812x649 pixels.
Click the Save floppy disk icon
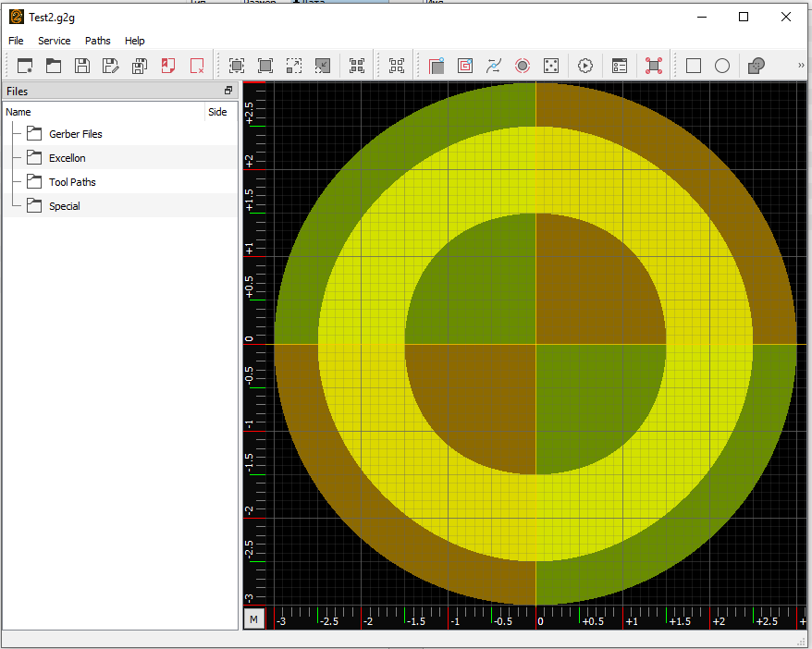tap(82, 66)
